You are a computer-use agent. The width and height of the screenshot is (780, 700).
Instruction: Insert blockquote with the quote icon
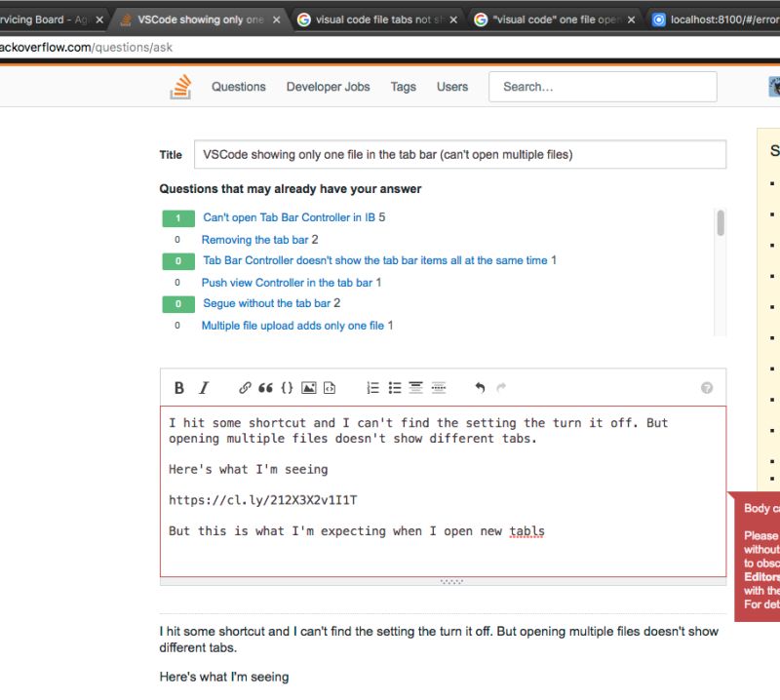pos(265,388)
